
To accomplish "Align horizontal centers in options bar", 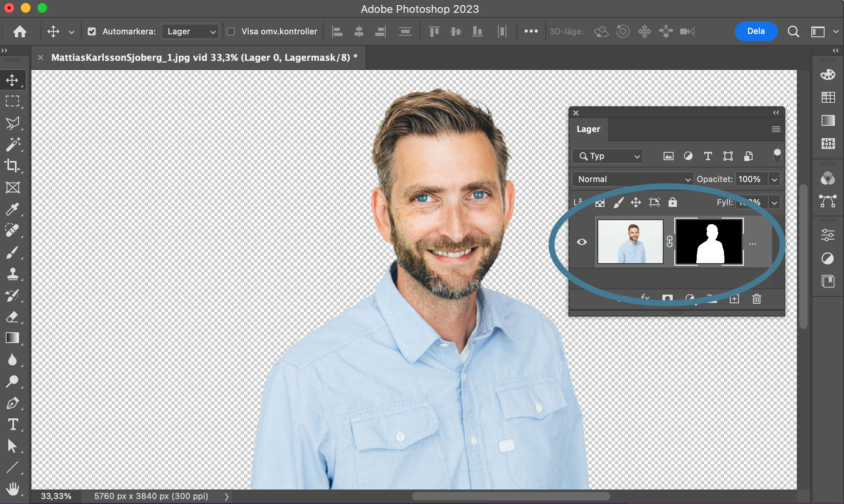I will tap(359, 31).
